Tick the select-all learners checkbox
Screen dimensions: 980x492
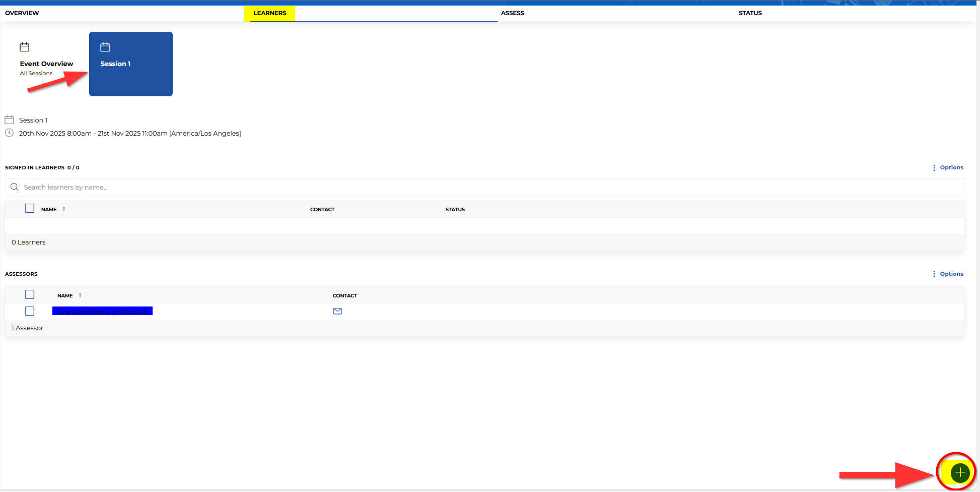point(30,208)
